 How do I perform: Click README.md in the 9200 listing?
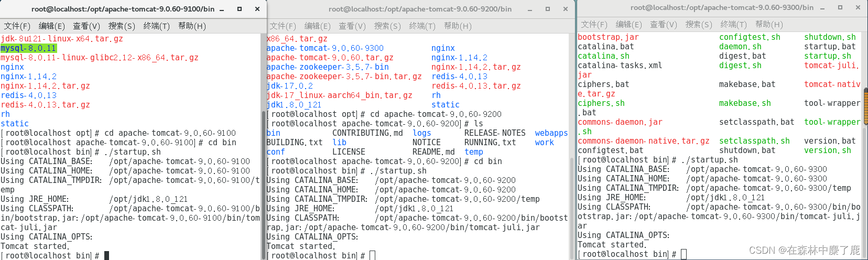point(433,152)
